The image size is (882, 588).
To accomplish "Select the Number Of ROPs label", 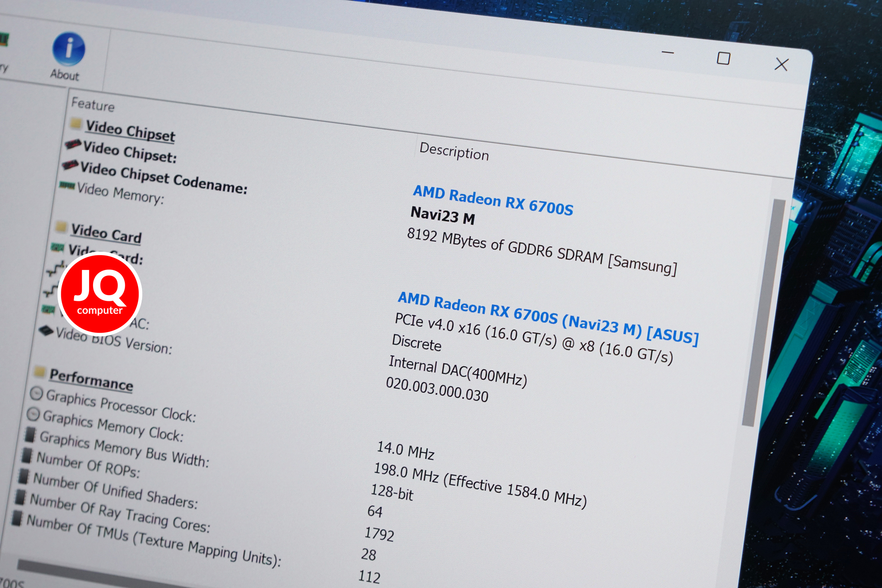I will pyautogui.click(x=88, y=464).
